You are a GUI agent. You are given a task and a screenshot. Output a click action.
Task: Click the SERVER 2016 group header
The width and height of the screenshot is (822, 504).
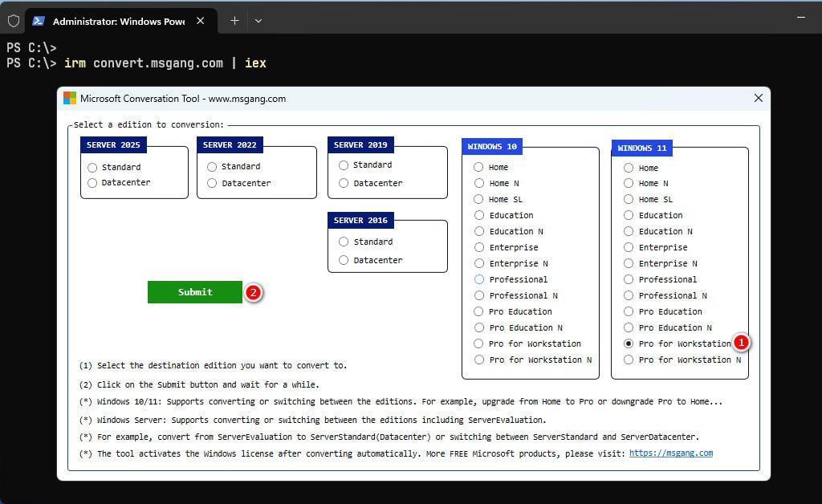tap(360, 221)
